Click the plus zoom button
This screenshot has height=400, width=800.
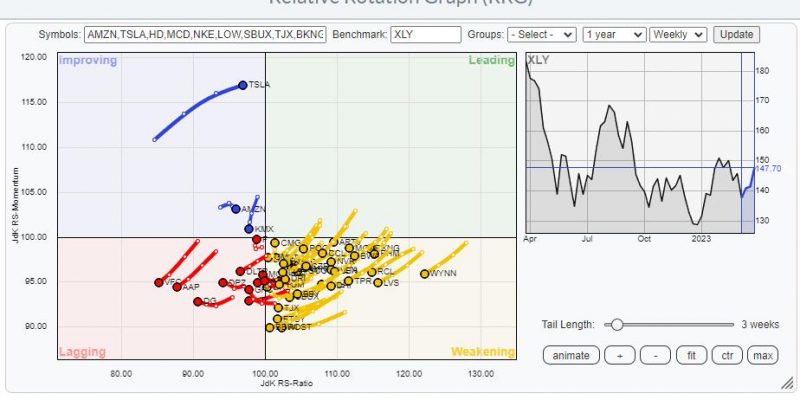tap(619, 355)
